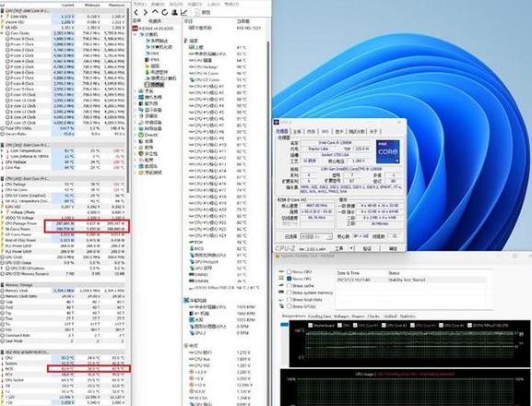Click the Stress system memory icon
The image size is (532, 406).
pos(281,293)
